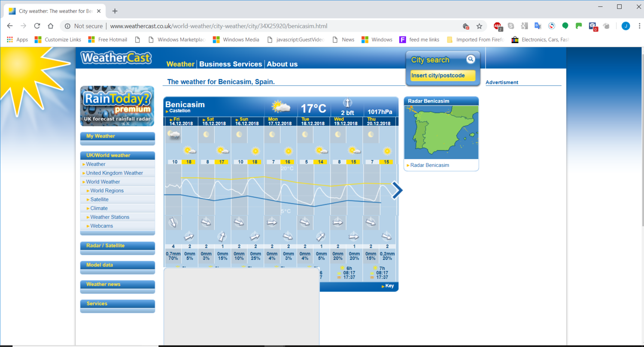Open About us menu
This screenshot has width=644, height=347.
[x=282, y=64]
